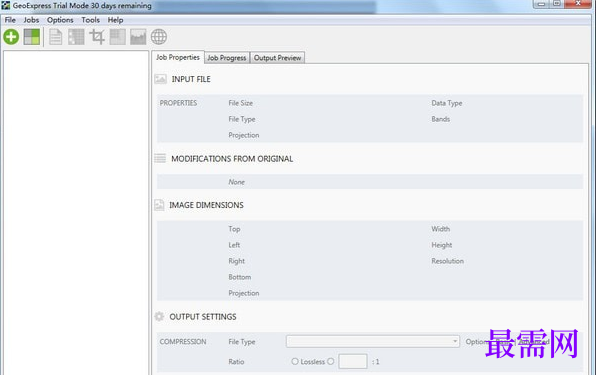Click the 'Bands' property label
Screen dimensions: 597x375
tap(441, 119)
